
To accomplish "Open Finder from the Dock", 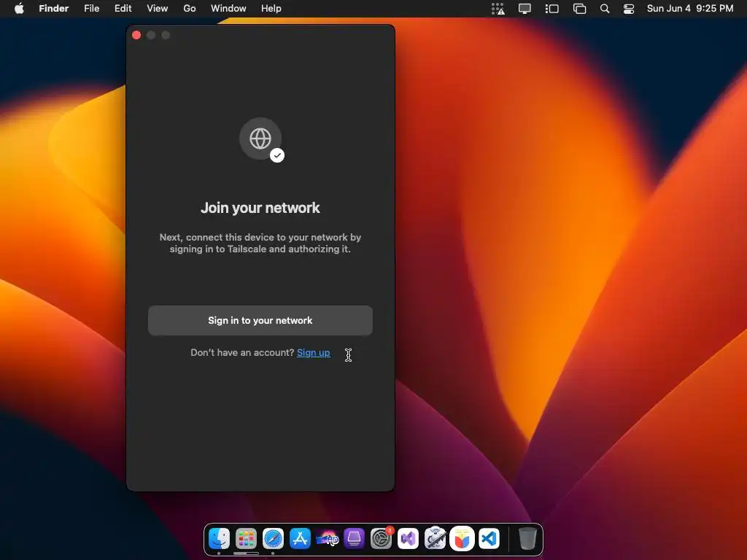I will click(219, 539).
